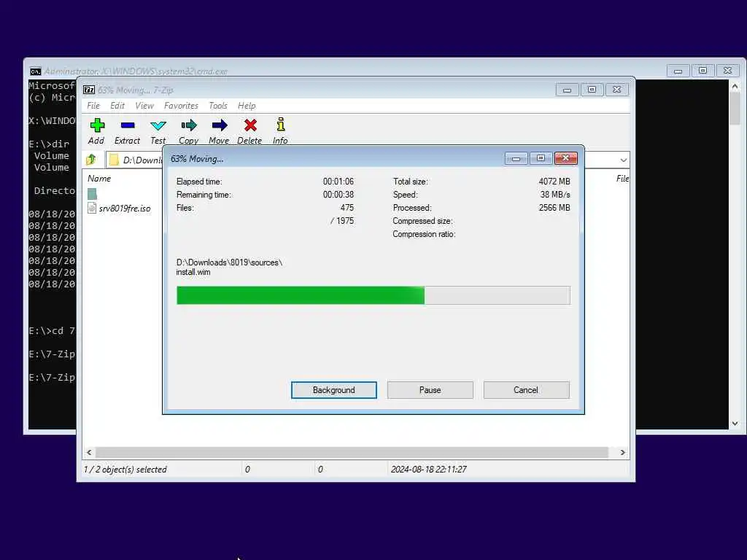Minimize the 7-Zip file manager window
Image resolution: width=747 pixels, height=560 pixels.
(567, 90)
